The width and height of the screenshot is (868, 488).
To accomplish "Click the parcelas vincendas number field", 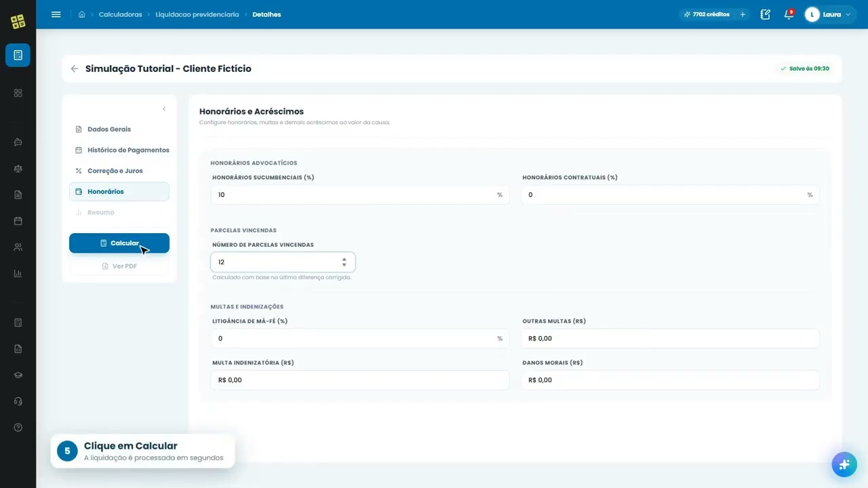I will (x=283, y=262).
